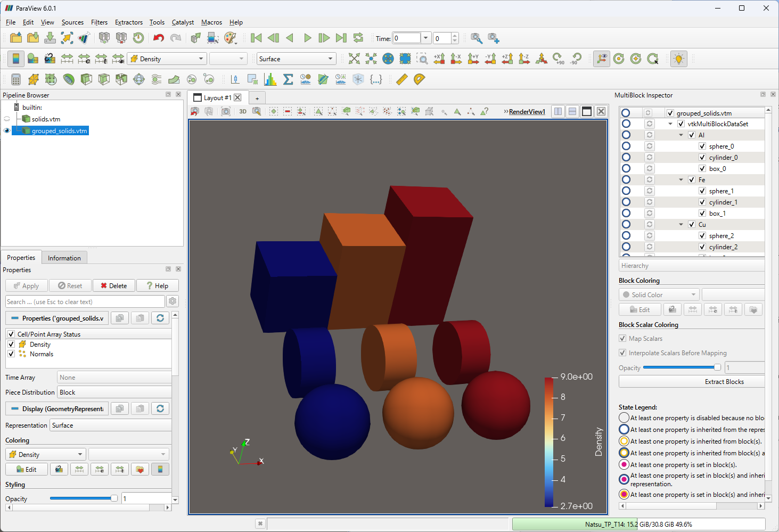Collapse the Fe group tree arrow

681,179
